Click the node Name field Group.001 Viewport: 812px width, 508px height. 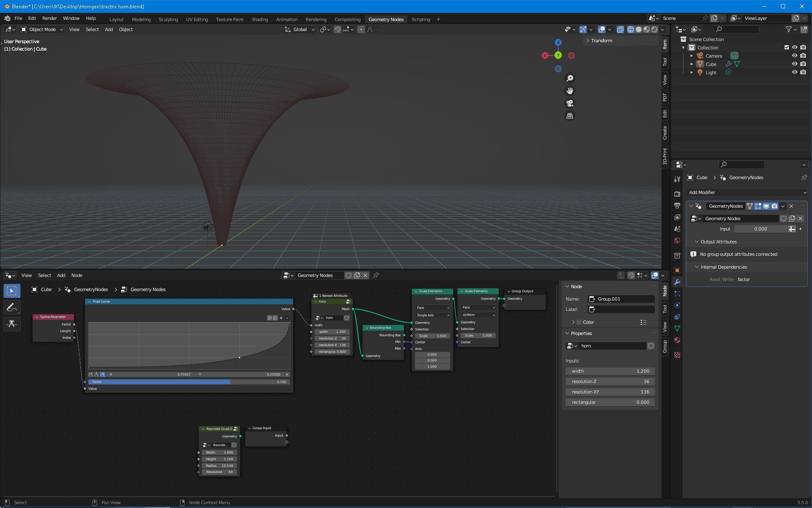pyautogui.click(x=621, y=299)
